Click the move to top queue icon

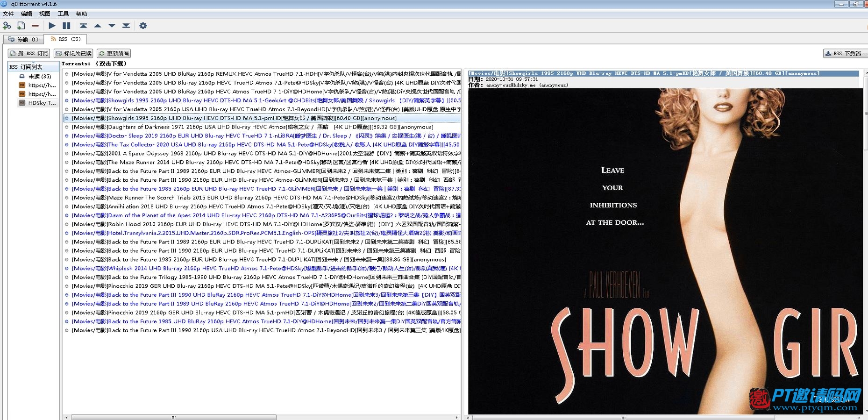(83, 26)
